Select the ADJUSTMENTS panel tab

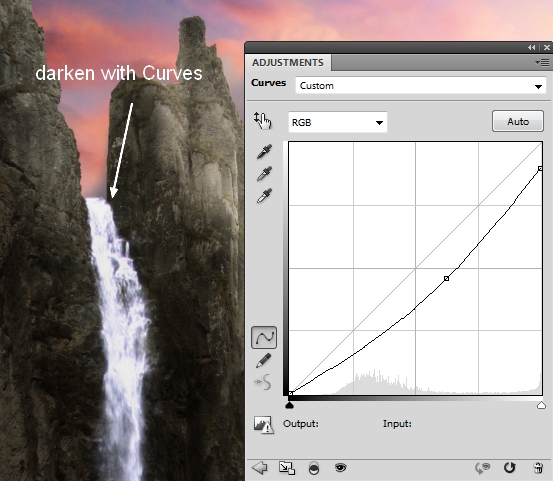pos(288,63)
